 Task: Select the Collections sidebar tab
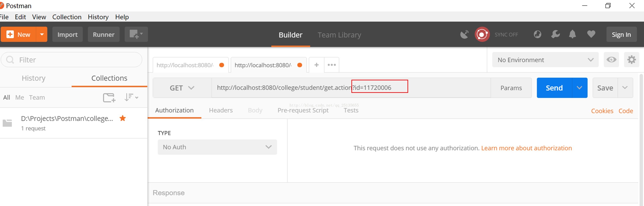click(109, 78)
